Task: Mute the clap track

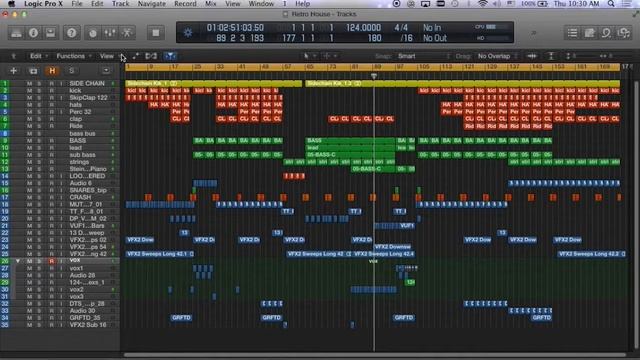Action: [29, 119]
